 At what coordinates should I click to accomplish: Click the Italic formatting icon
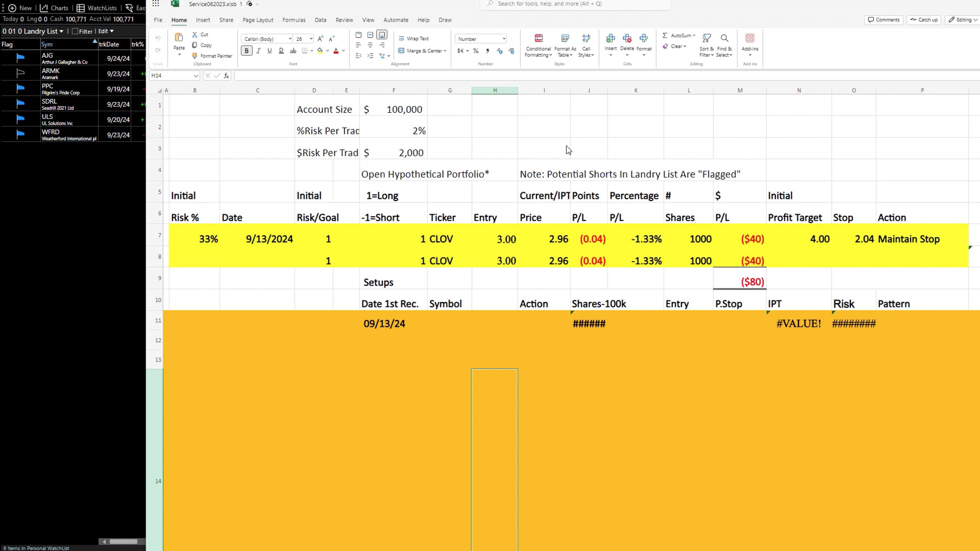258,51
